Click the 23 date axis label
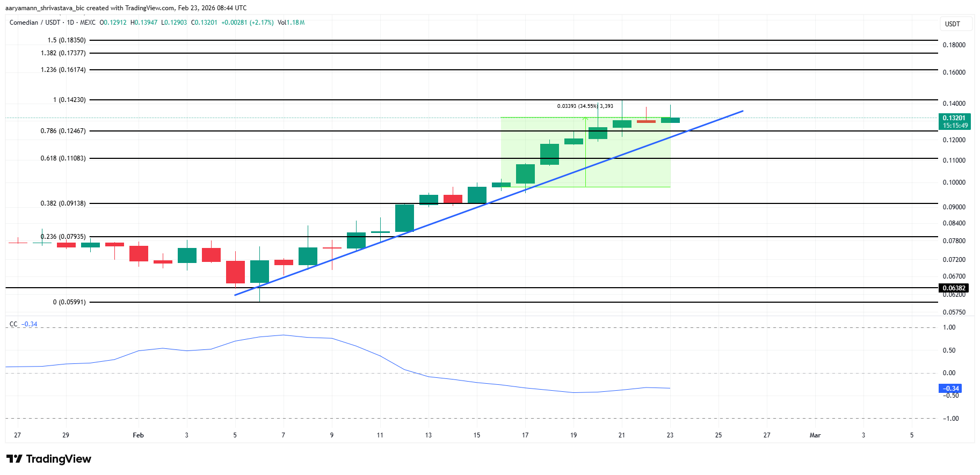The height and width of the screenshot is (475, 980). 670,435
